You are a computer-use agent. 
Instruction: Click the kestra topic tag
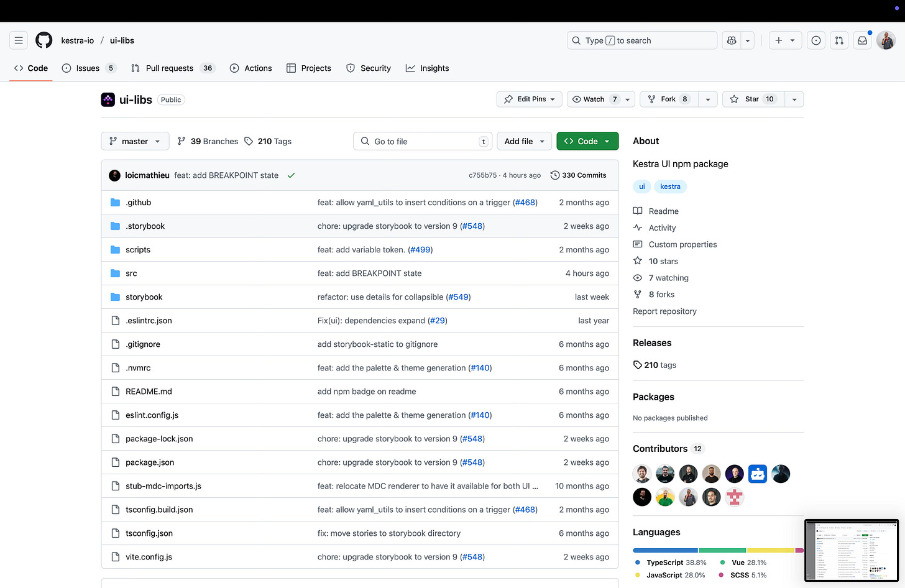pyautogui.click(x=670, y=186)
